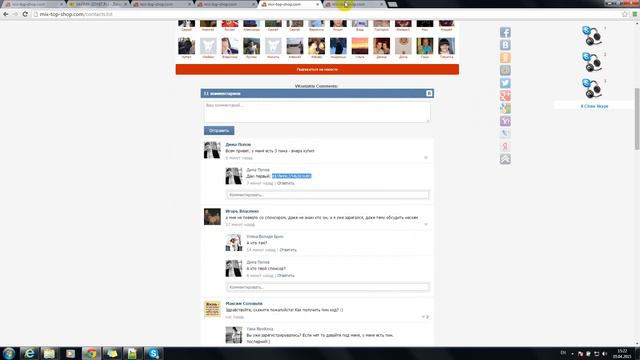Viewport: 640px width, 360px height.
Task: Click the multicolor Google share icon below Google Plus
Action: (x=505, y=108)
